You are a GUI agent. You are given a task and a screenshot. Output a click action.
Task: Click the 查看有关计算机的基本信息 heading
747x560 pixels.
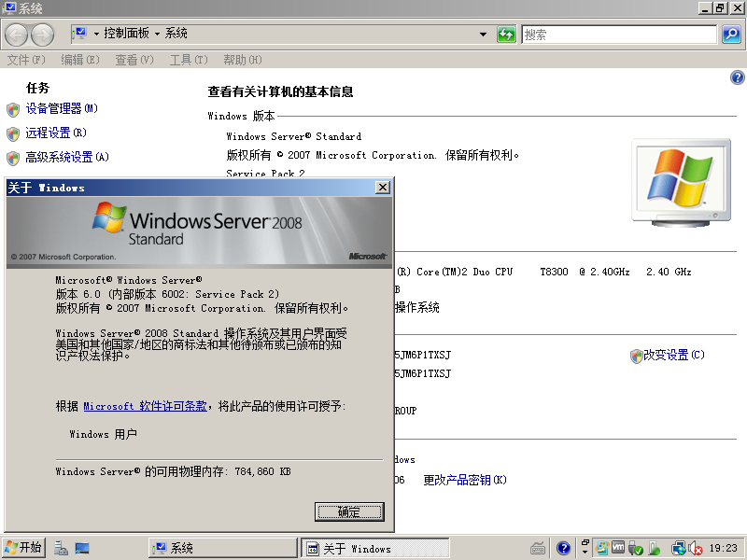tap(280, 91)
